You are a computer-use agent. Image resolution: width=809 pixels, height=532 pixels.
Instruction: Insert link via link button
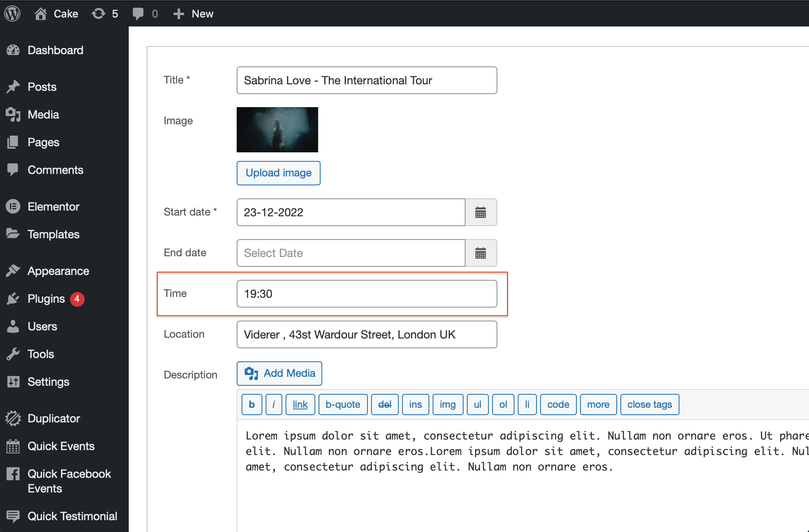[300, 404]
